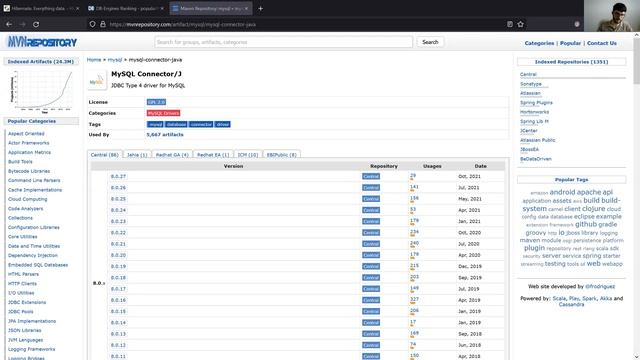Open Embedded SQL Databases category
This screenshot has width=640, height=360.
pos(38,265)
